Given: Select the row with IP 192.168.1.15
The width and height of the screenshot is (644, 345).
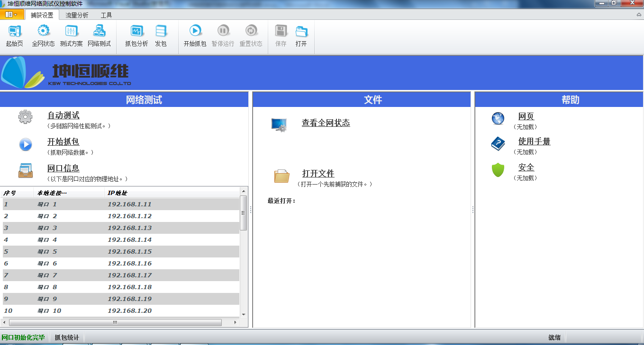Looking at the screenshot, I should (121, 252).
